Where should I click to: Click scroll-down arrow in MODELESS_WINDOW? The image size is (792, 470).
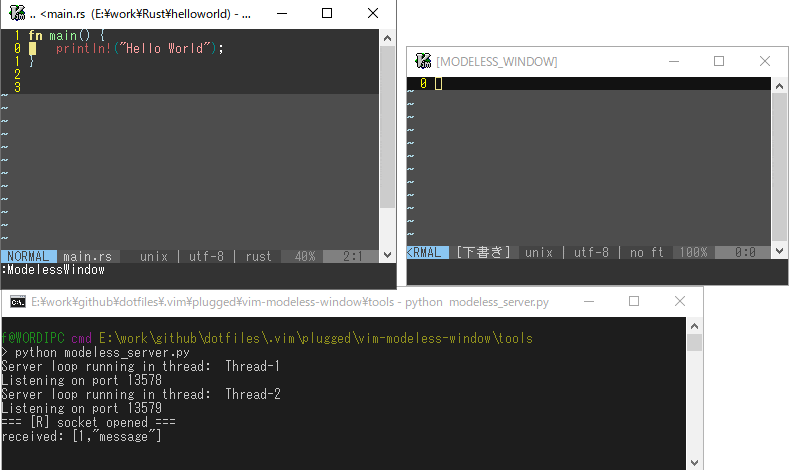click(x=779, y=250)
